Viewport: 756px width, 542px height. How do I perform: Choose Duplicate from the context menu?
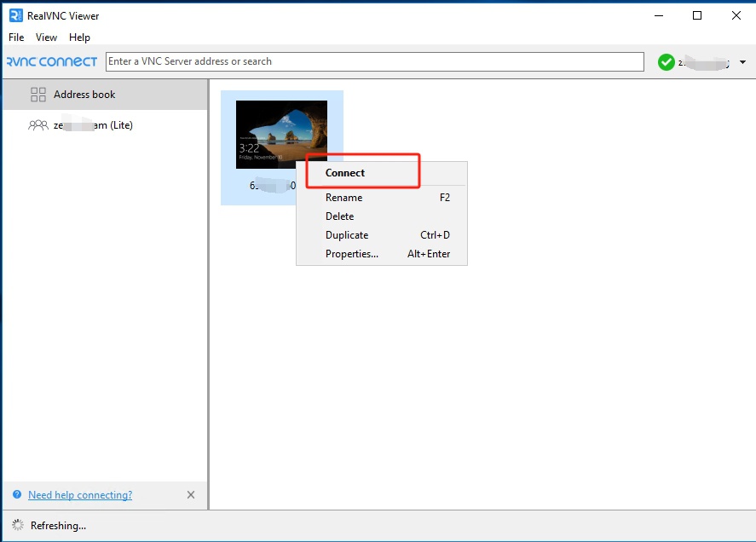346,234
